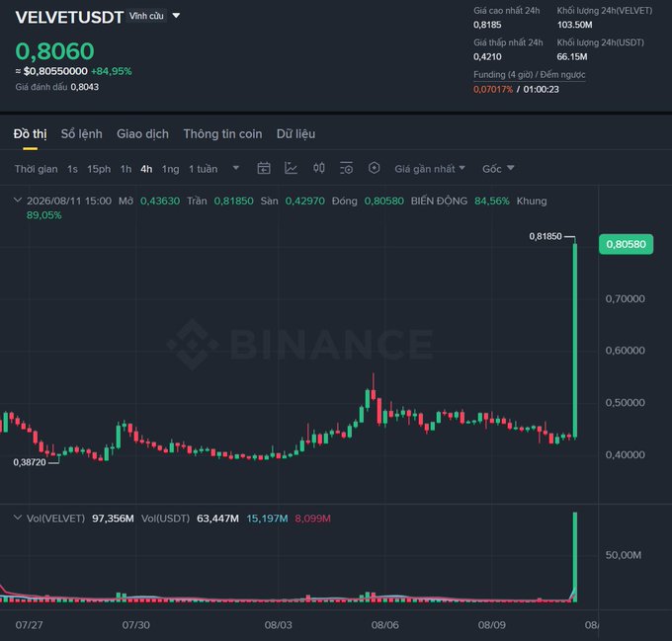This screenshot has width=672, height=641.
Task: Click the Vĩnh cửu contract type badge
Action: point(146,16)
